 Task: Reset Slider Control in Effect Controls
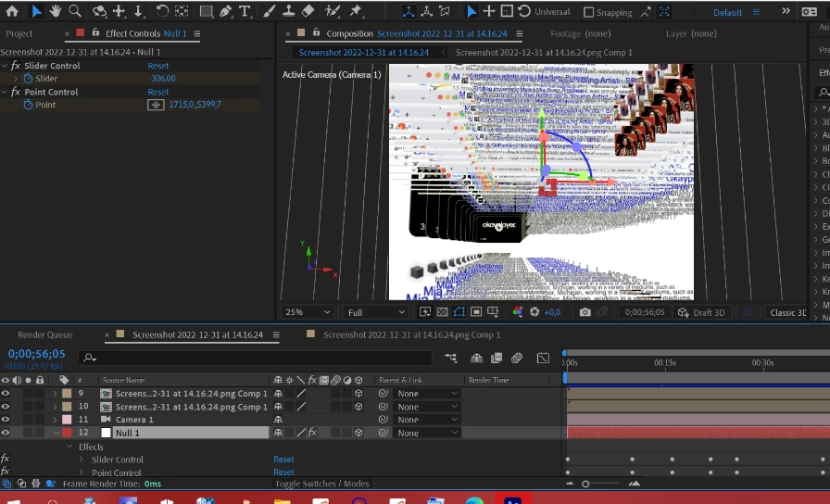point(157,66)
